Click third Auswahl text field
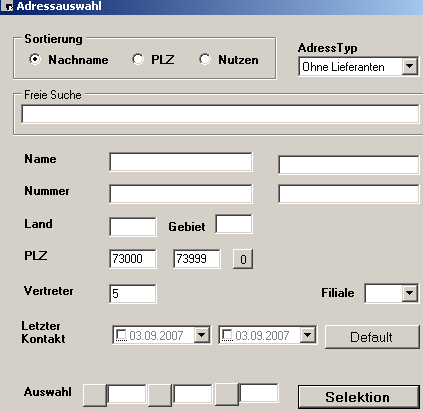This screenshot has width=423, height=412. click(x=259, y=393)
